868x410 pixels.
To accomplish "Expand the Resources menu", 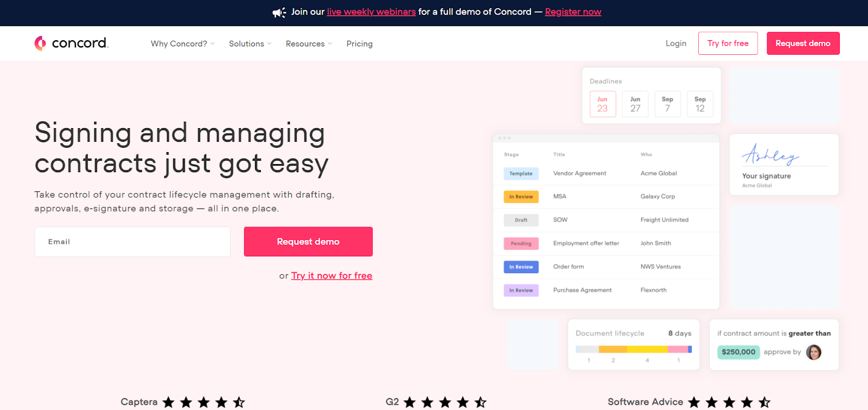I will point(309,43).
